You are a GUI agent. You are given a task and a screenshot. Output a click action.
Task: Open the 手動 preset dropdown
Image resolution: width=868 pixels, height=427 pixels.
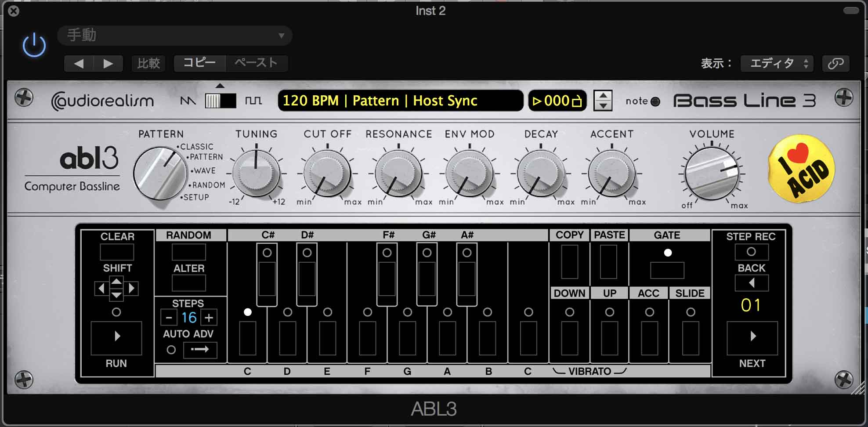pos(175,35)
